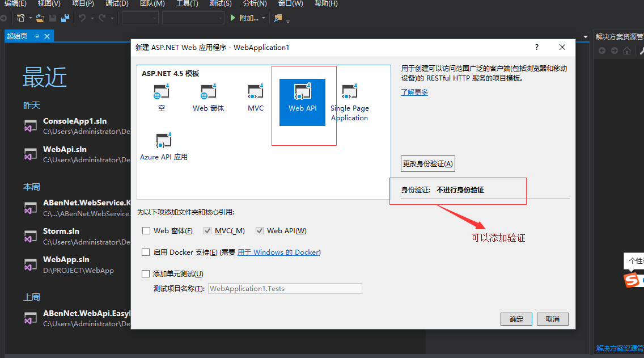Screen dimensions: 644x358
Task: Select the Single Page Application template
Action: 350,103
